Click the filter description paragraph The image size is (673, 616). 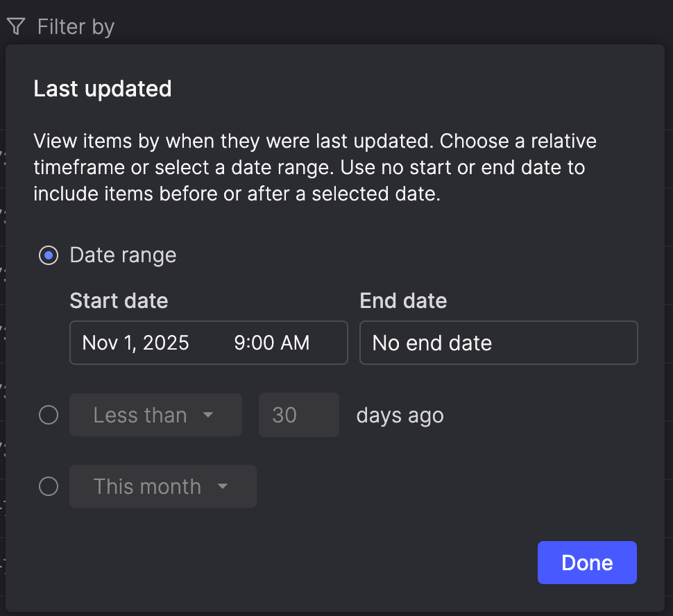point(315,168)
